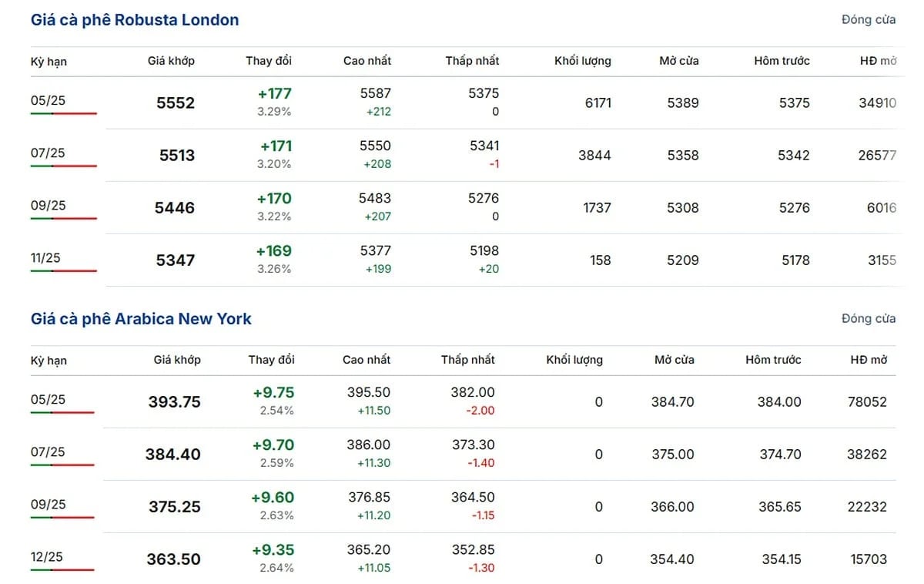Image resolution: width=924 pixels, height=584 pixels.
Task: Click the 'Giá cà phê Robusta London' heading
Action: click(x=135, y=20)
